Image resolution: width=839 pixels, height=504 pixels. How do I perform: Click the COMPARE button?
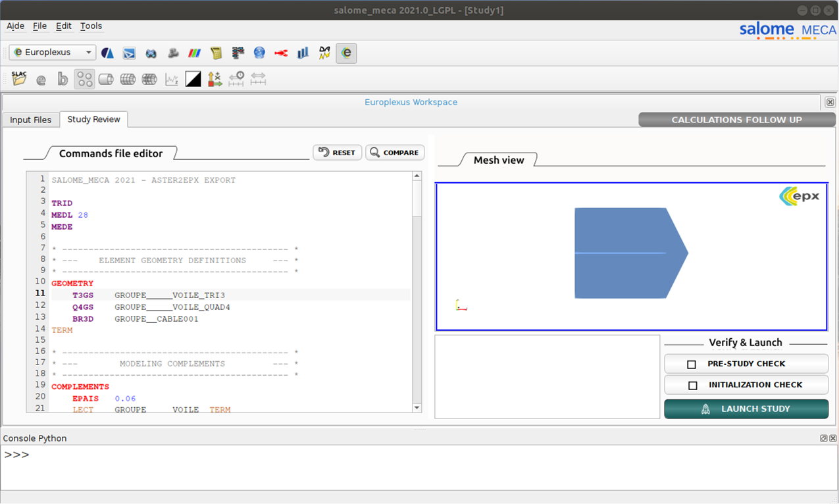(x=395, y=153)
